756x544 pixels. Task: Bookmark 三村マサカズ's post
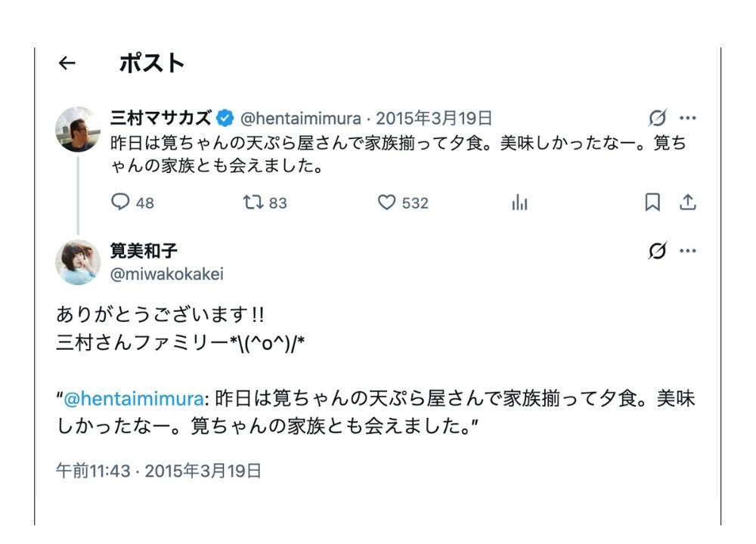pyautogui.click(x=652, y=202)
